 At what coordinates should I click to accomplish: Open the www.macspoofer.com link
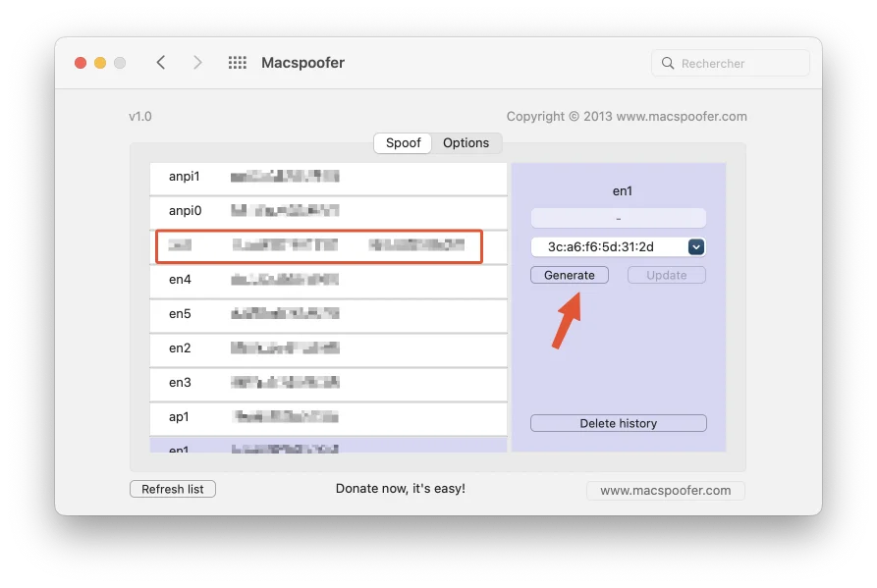[x=665, y=490]
